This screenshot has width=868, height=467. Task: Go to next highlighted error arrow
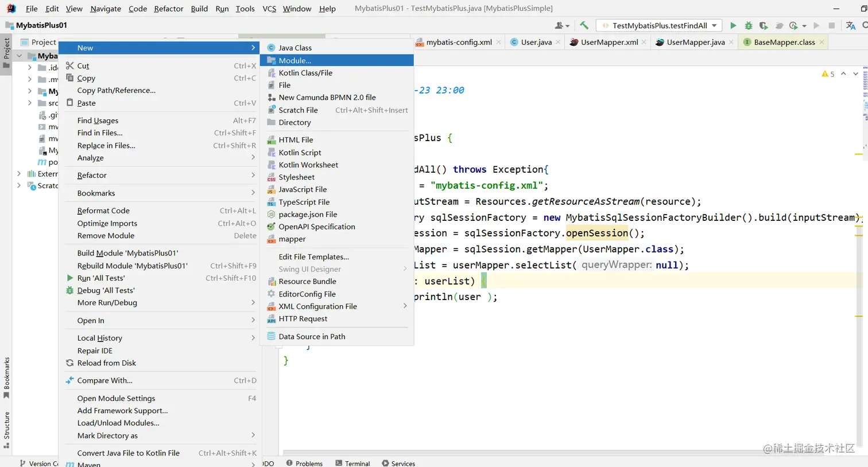[855, 74]
